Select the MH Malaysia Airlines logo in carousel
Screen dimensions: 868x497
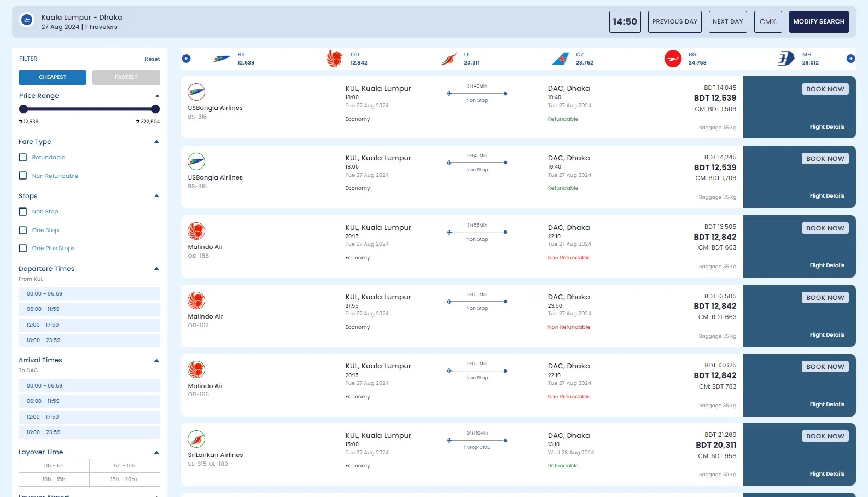point(786,59)
